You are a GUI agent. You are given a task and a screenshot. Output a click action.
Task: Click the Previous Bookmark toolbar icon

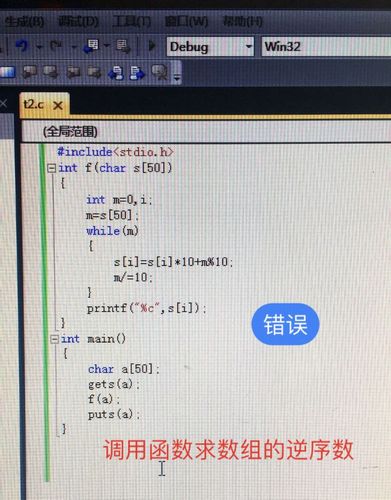pyautogui.click(x=30, y=72)
